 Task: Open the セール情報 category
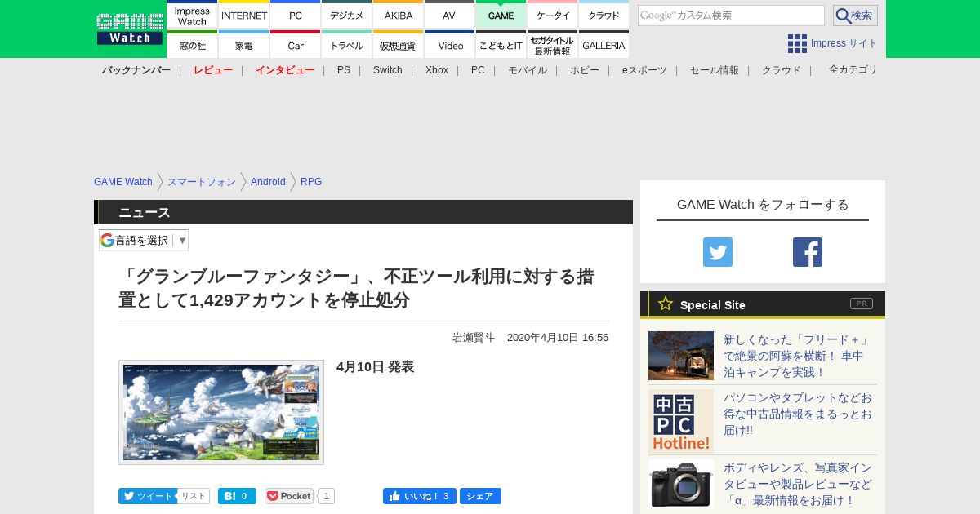715,70
